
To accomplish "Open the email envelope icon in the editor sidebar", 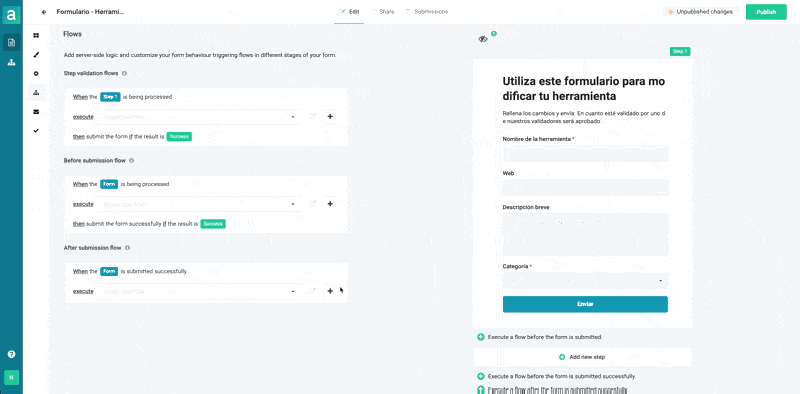I will [x=36, y=112].
